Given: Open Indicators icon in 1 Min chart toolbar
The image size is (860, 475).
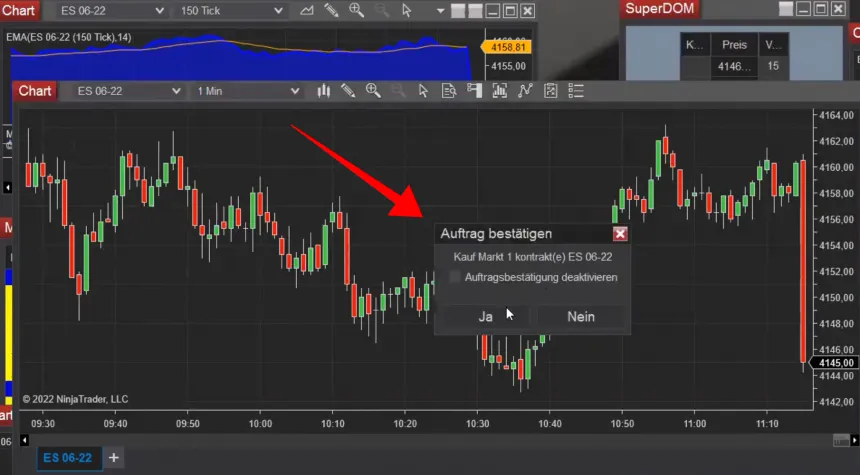Looking at the screenshot, I should (500, 91).
